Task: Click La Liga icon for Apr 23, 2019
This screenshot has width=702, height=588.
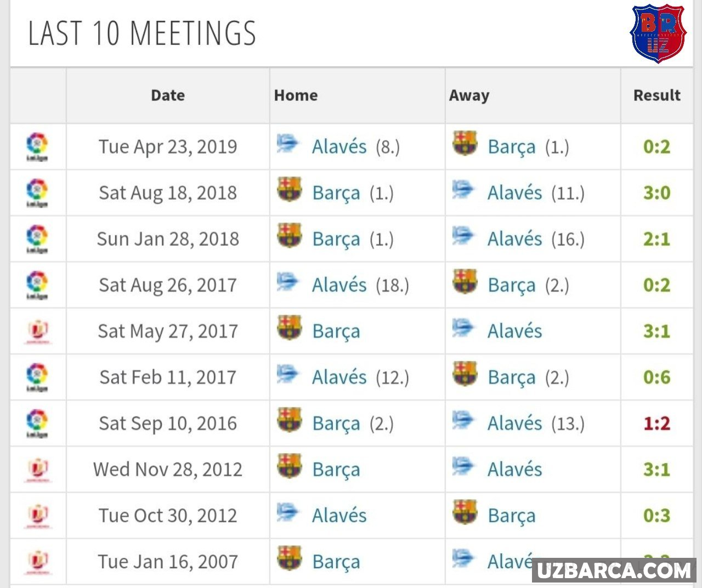Action: pos(37,146)
